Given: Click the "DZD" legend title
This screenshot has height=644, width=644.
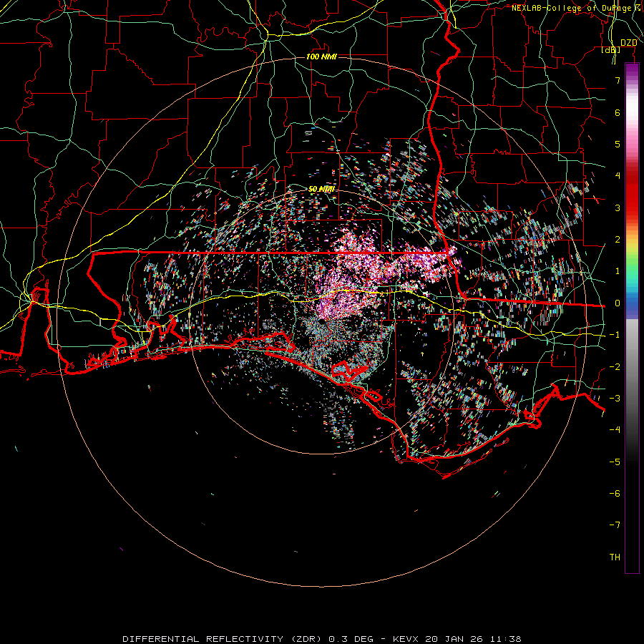Looking at the screenshot, I should click(628, 43).
